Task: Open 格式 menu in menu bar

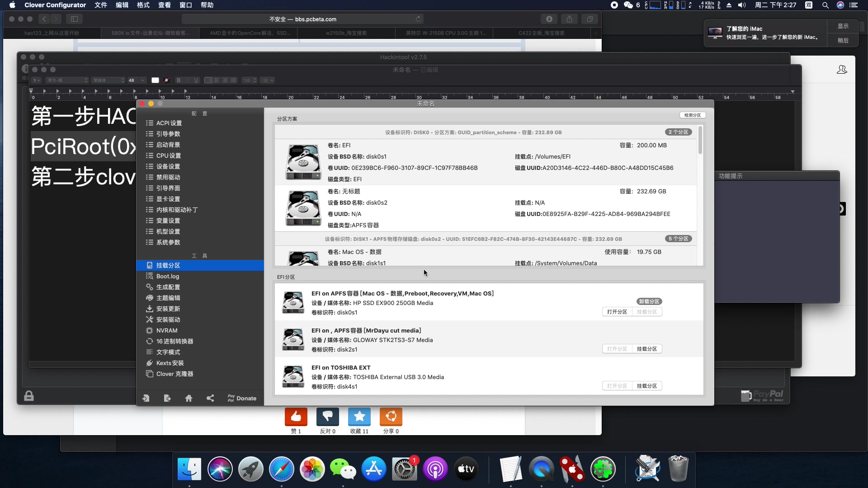Action: (x=143, y=5)
